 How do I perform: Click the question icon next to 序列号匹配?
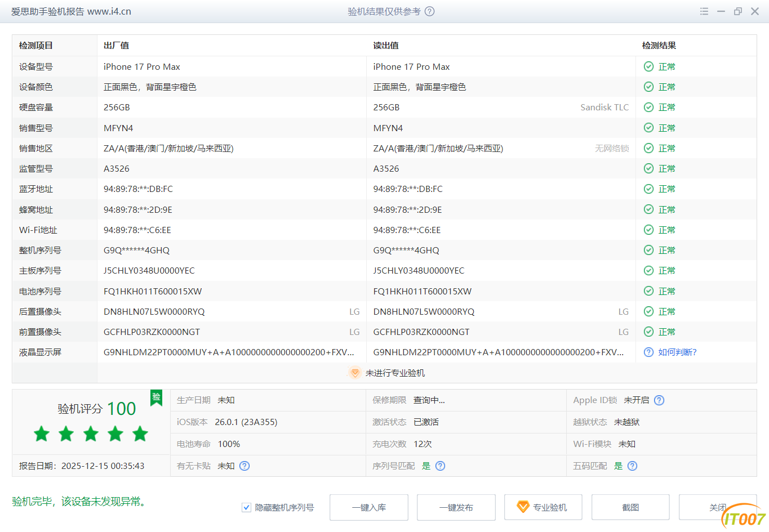[441, 466]
